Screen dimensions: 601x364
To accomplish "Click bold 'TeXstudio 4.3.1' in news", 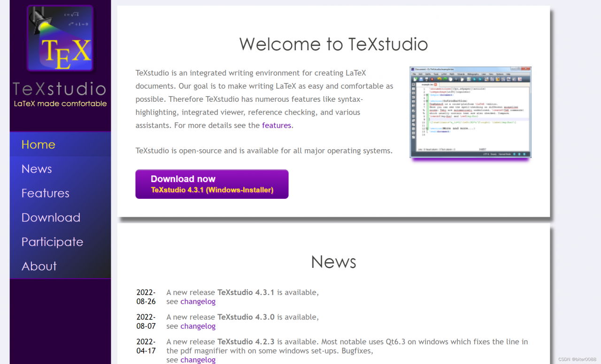I will coord(246,292).
